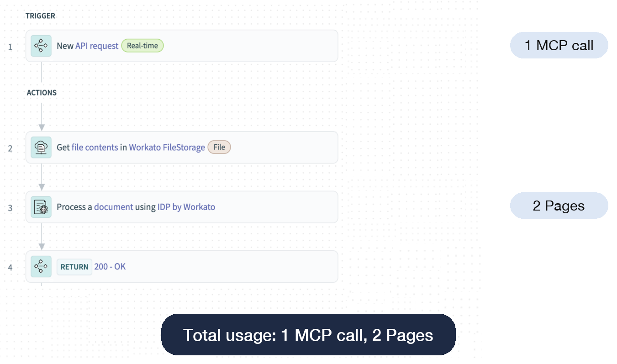This screenshot has height=364, width=617.
Task: Open the 'API request' link in trigger
Action: (x=97, y=46)
